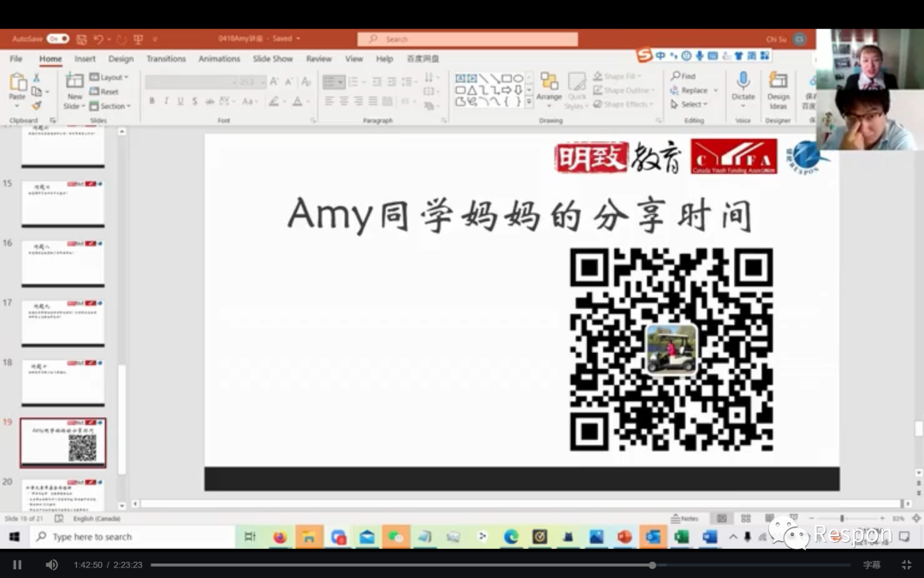Open Excel from the taskbar
Viewport: 924px width, 578px height.
click(681, 537)
